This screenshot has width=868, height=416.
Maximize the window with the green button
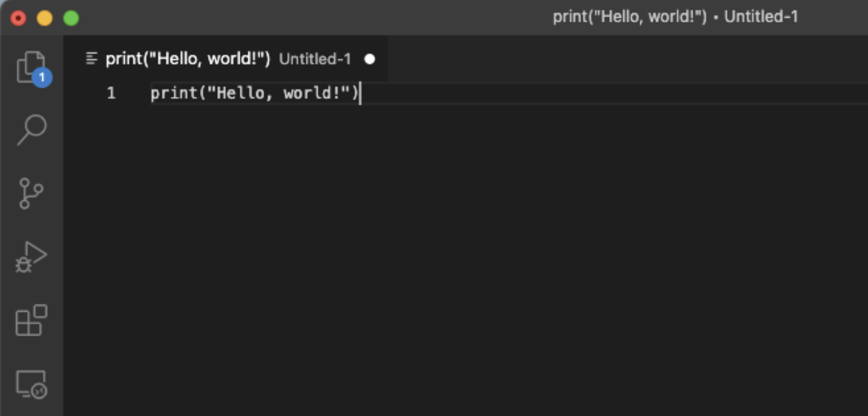71,18
